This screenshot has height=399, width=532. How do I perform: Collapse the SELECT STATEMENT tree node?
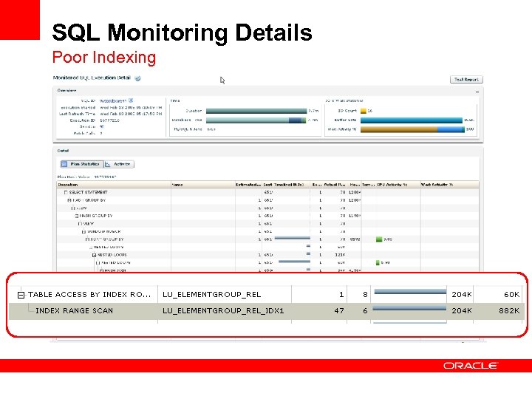tap(66, 192)
